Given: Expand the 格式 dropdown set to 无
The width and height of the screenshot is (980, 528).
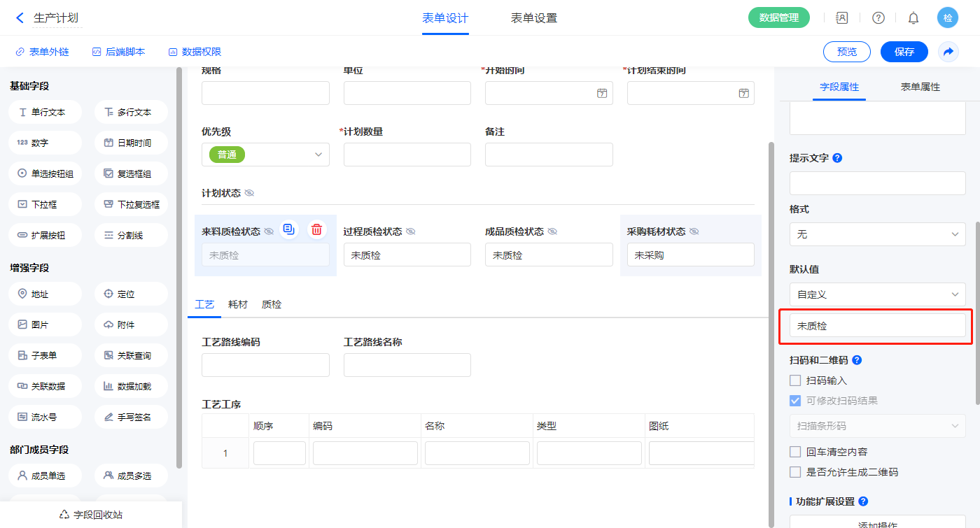Looking at the screenshot, I should click(877, 234).
